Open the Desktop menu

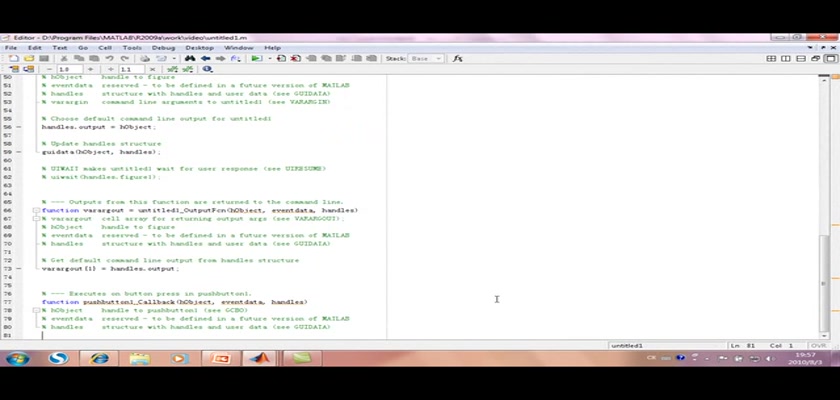[199, 48]
